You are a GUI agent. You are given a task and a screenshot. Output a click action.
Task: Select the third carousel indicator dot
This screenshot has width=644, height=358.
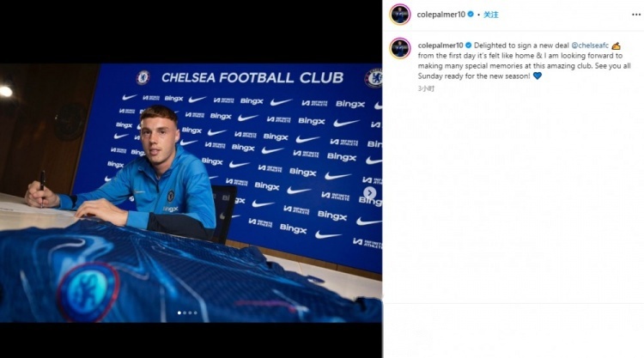coord(190,312)
